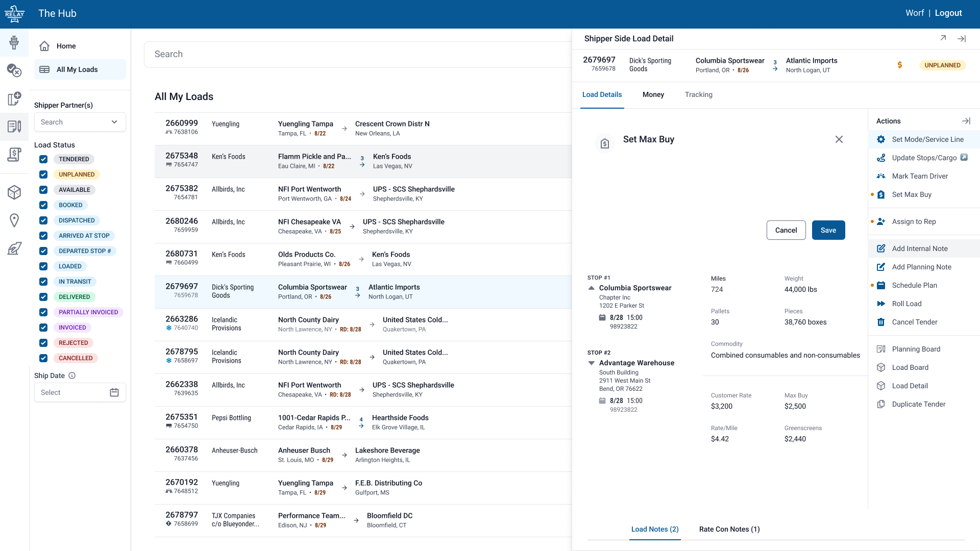Choose Set Max Buy action
The image size is (980, 551).
[924, 194]
